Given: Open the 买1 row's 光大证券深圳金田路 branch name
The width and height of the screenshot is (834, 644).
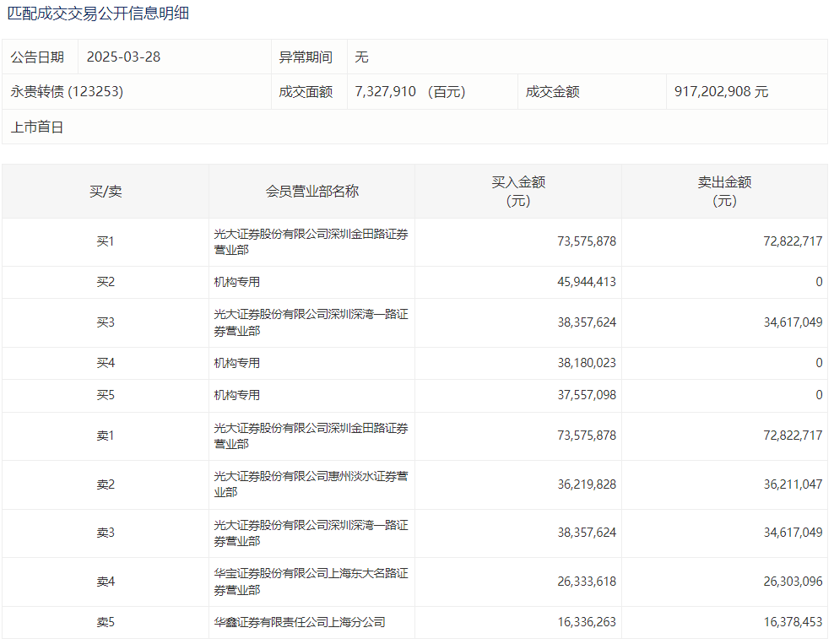Looking at the screenshot, I should (311, 242).
